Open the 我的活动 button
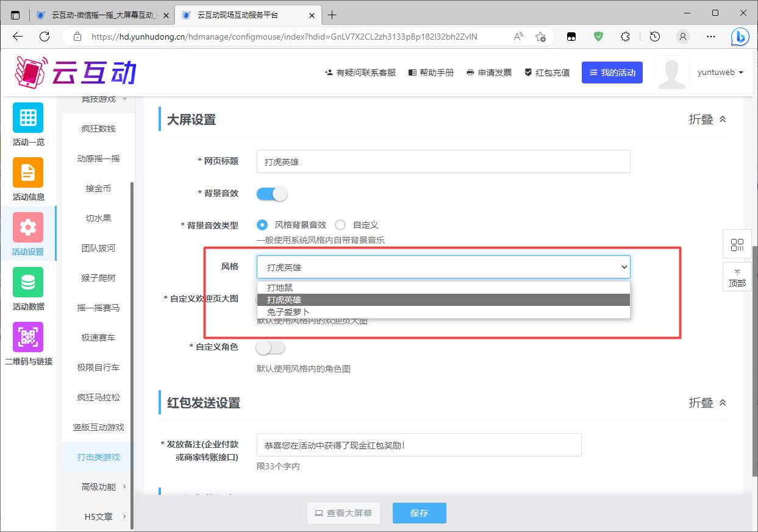 612,73
